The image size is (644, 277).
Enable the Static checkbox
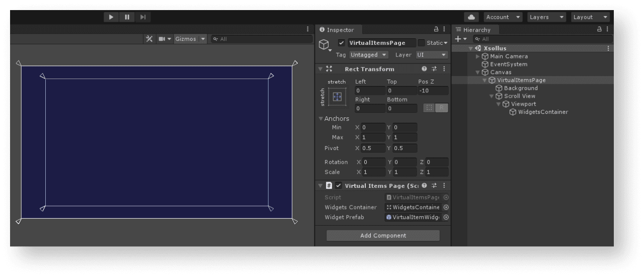[422, 43]
